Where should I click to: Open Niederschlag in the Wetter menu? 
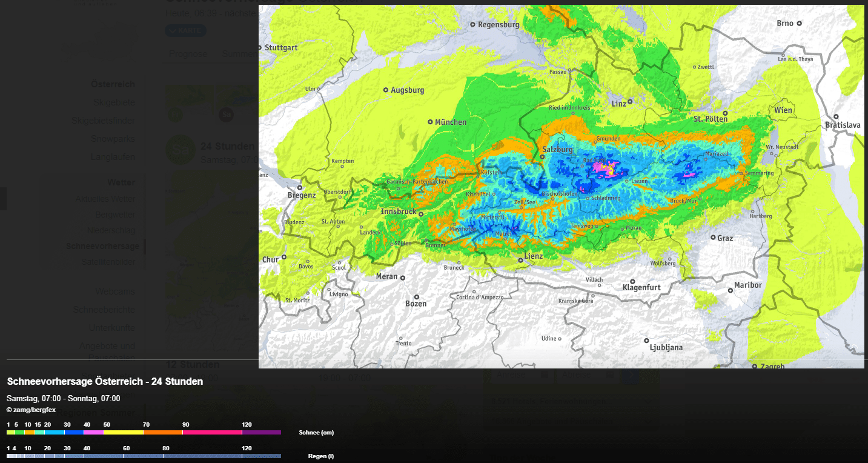coord(111,230)
